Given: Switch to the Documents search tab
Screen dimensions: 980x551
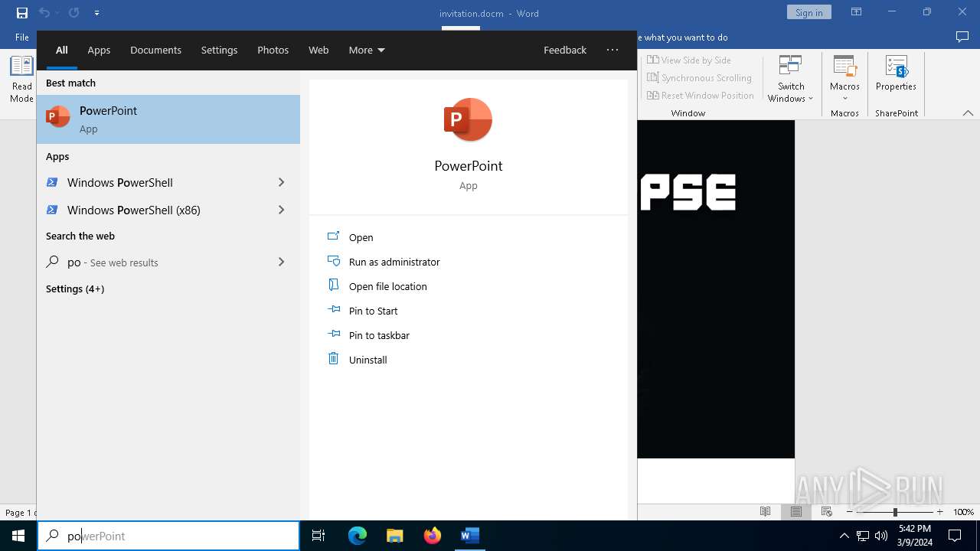Looking at the screenshot, I should 155,50.
